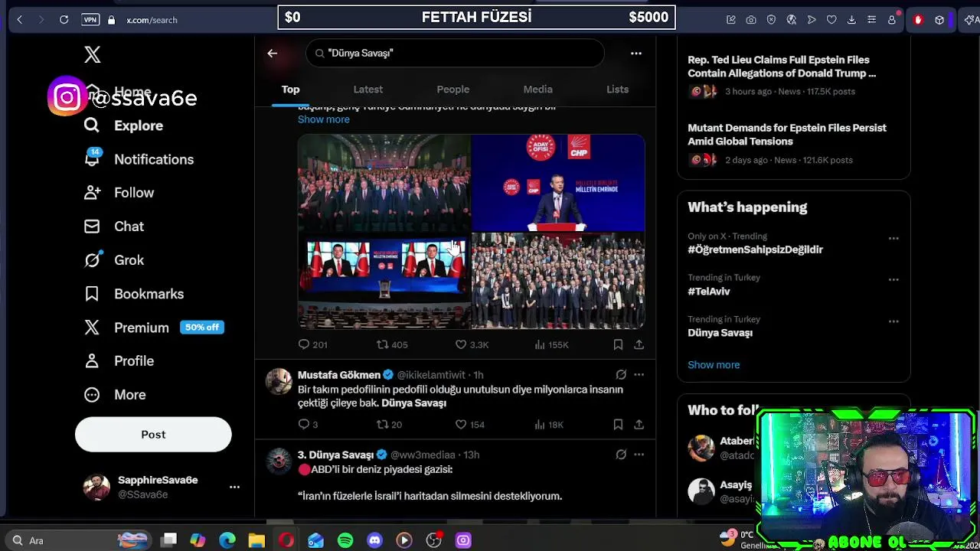Open browser snapshot camera icon
Viewport: 980px width, 551px height.
pos(751,20)
